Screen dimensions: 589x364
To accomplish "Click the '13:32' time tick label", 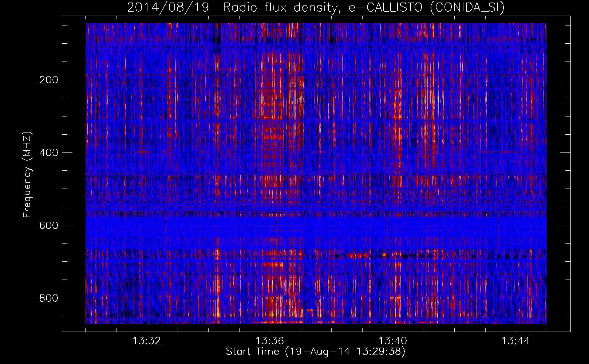I will 147,341.
